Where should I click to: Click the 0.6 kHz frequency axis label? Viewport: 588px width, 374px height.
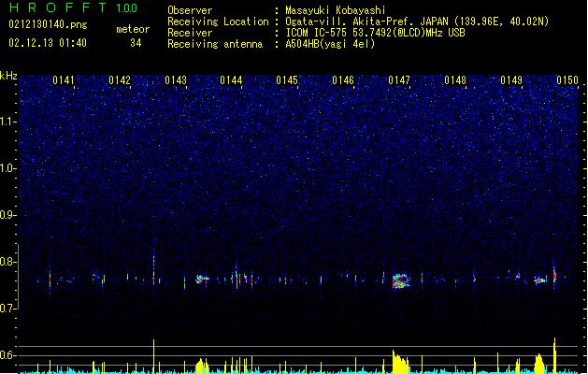(x=8, y=355)
